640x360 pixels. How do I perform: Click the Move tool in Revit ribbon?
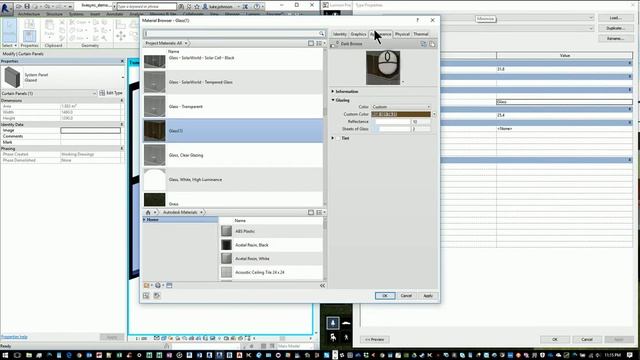point(121,36)
